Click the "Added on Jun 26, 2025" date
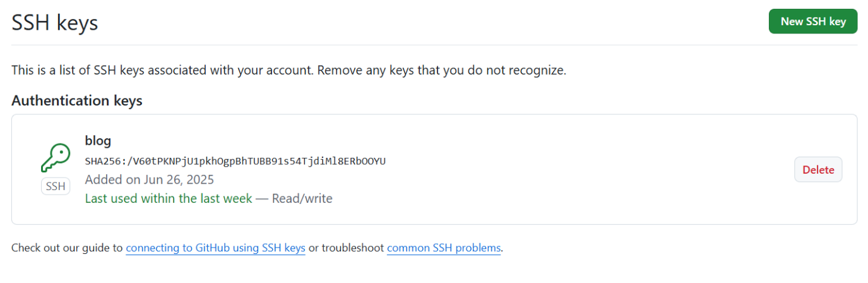This screenshot has height=283, width=868. (x=150, y=179)
